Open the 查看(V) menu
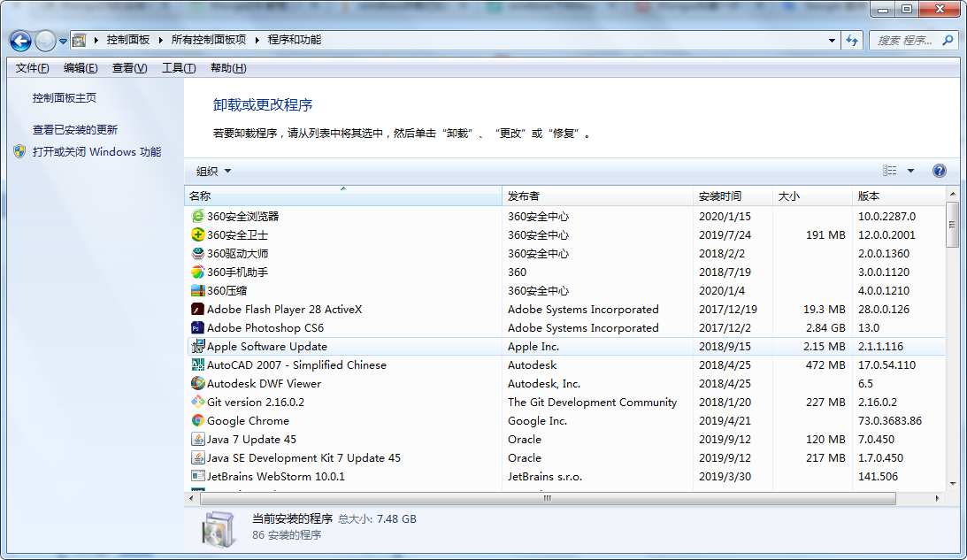 click(x=129, y=68)
